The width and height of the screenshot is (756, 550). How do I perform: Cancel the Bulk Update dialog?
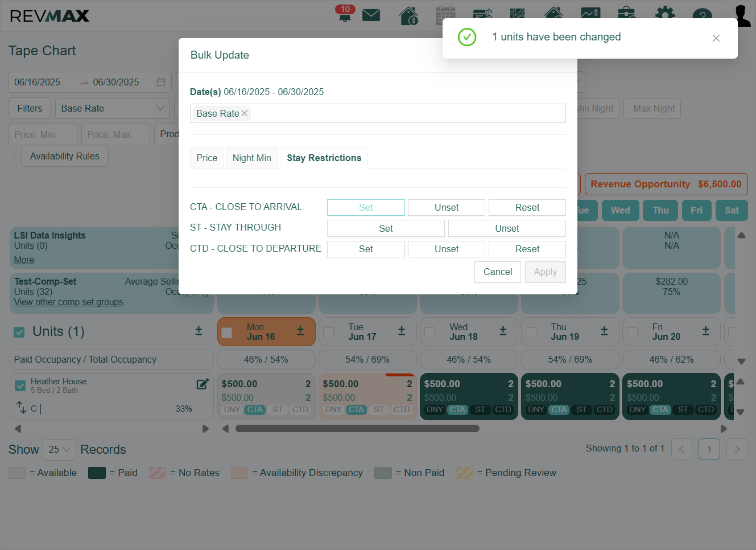tap(498, 272)
